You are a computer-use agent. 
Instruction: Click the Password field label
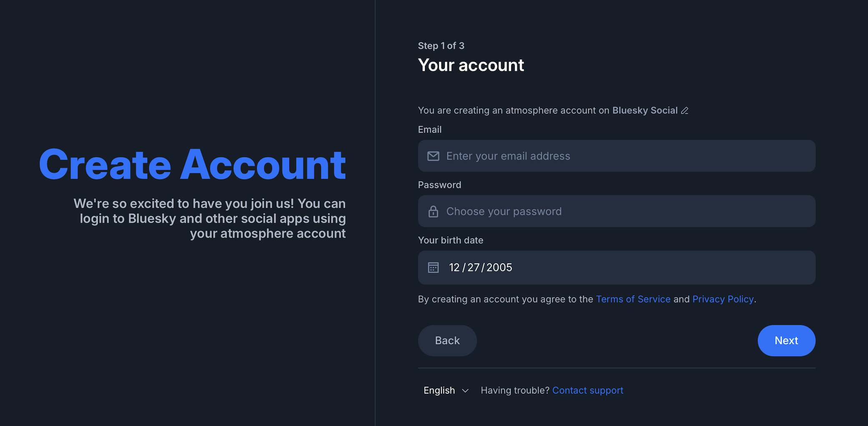click(x=439, y=185)
